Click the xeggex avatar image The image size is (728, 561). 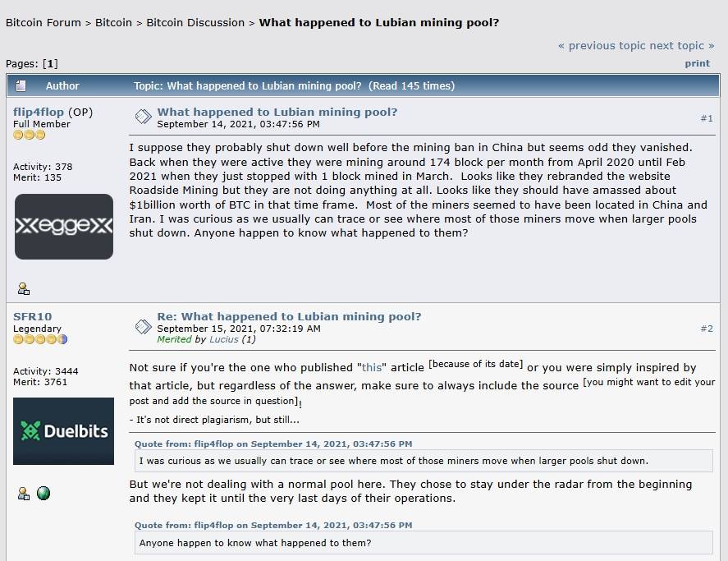(64, 227)
